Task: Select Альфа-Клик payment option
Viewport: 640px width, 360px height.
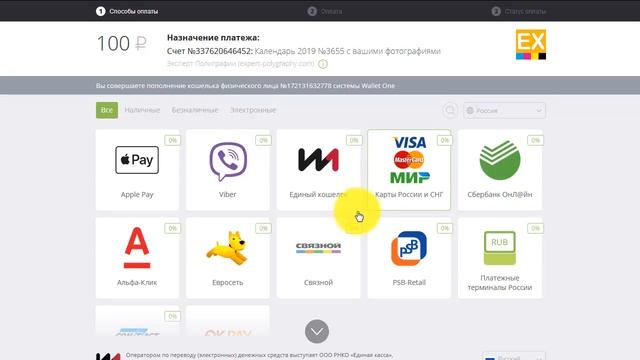Action: pyautogui.click(x=137, y=258)
